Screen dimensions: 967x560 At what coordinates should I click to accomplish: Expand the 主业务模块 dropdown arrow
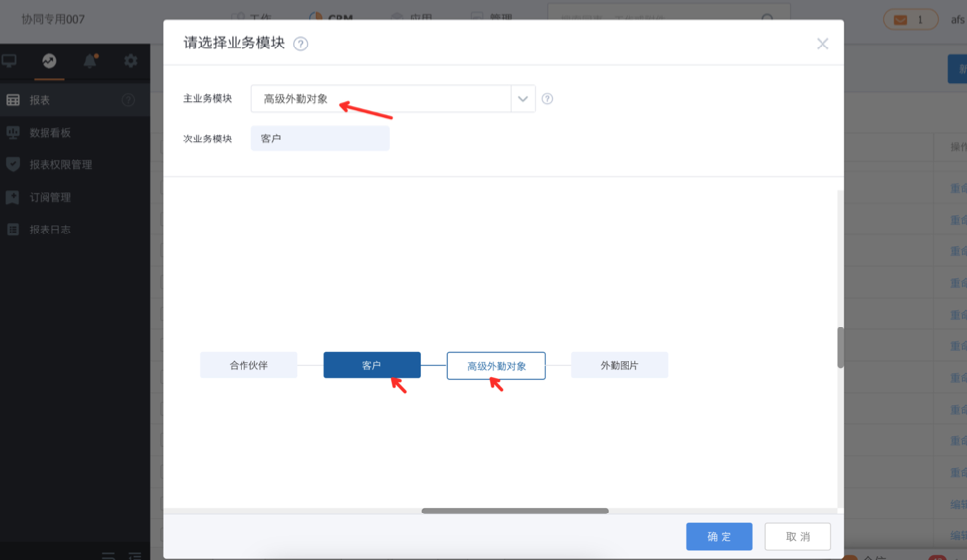click(x=523, y=99)
